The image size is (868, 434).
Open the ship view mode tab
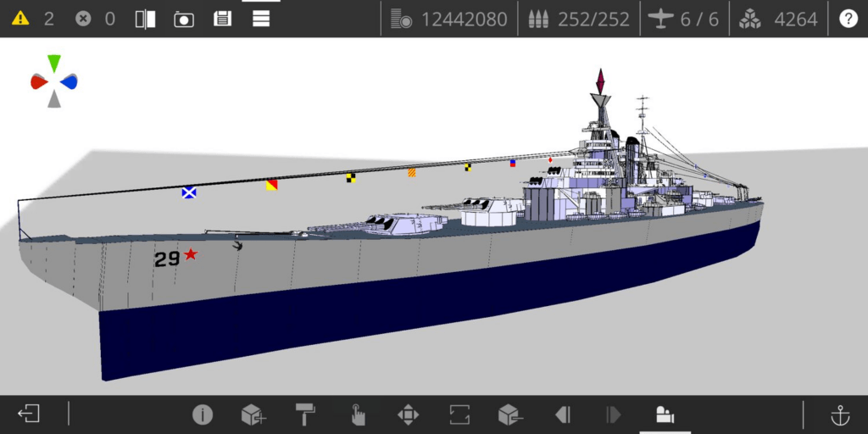[665, 415]
